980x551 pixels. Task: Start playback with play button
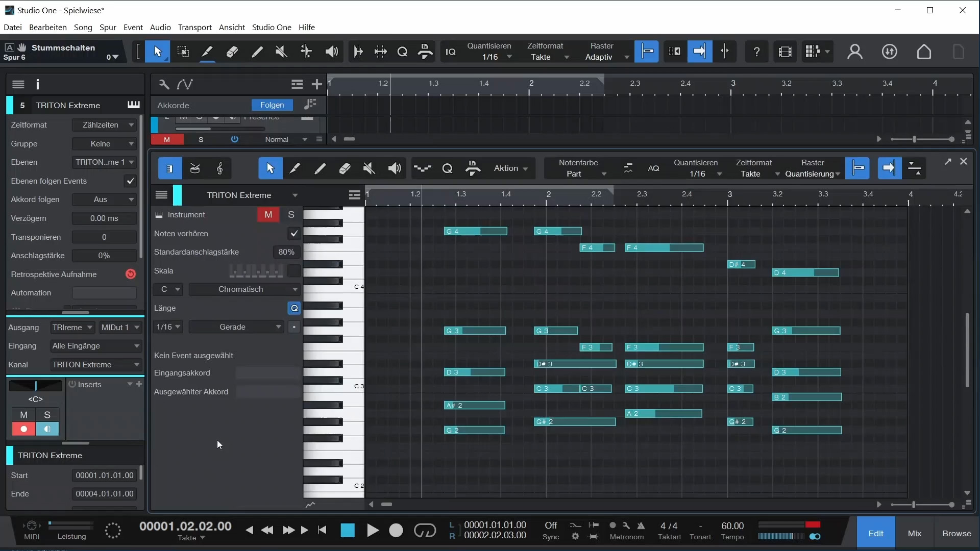[373, 531]
